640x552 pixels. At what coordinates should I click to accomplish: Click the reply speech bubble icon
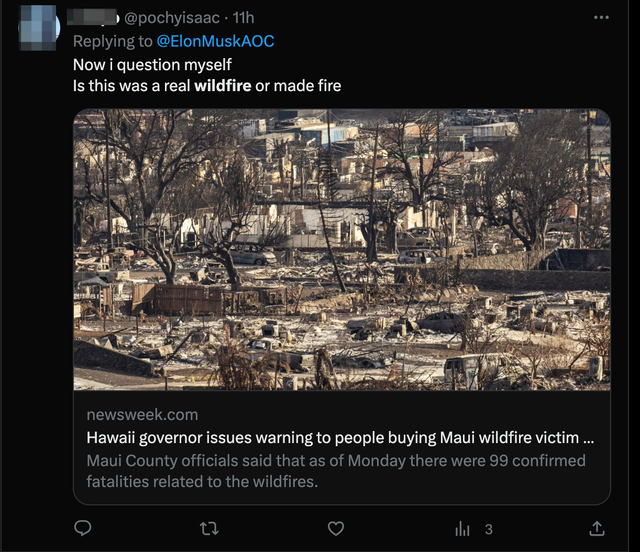[84, 528]
